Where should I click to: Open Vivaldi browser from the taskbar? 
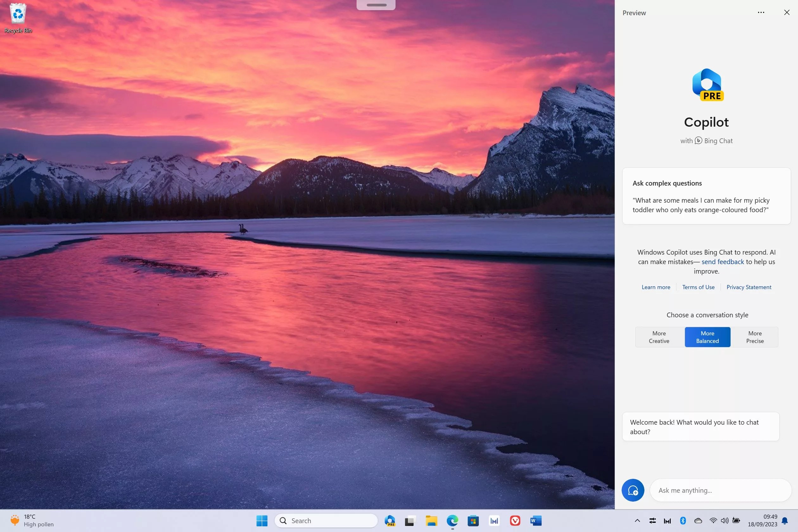[515, 521]
